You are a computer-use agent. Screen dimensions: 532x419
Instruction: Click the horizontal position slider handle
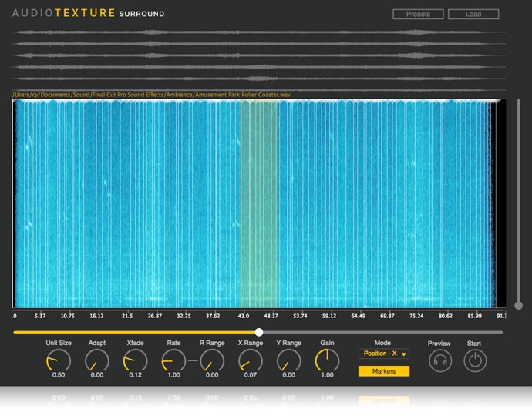coord(259,332)
